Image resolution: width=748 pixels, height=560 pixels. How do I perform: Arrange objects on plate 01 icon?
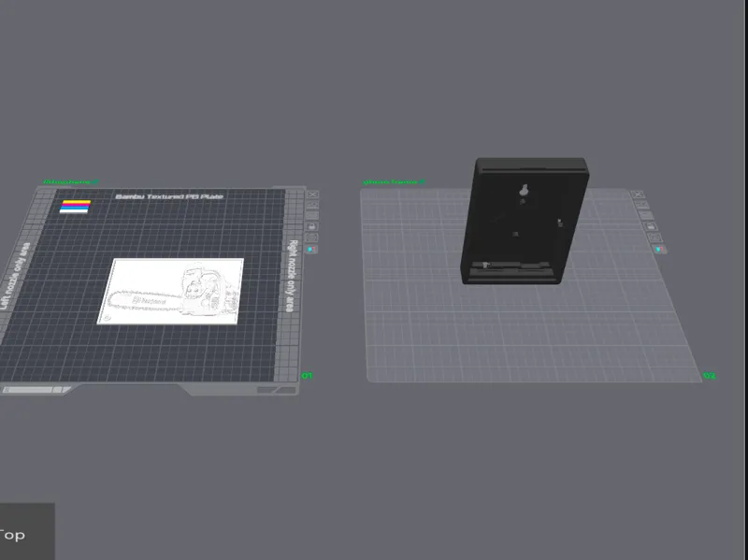[x=312, y=216]
